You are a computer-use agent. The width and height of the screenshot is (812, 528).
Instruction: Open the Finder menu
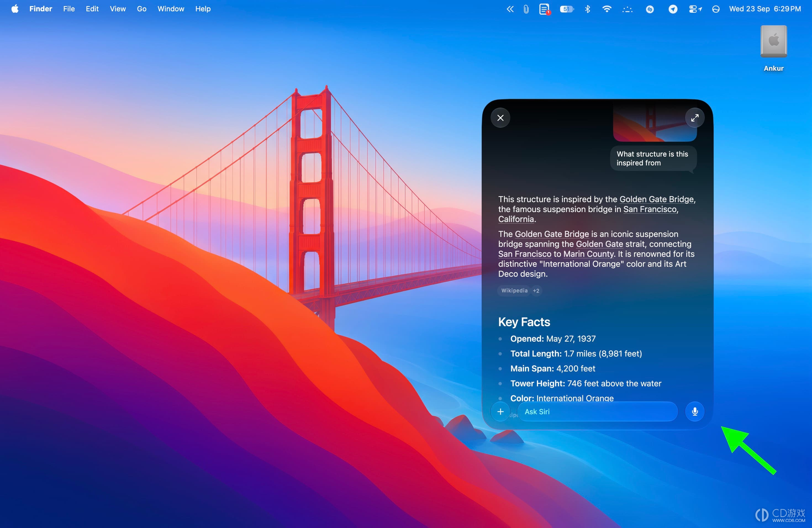point(41,9)
